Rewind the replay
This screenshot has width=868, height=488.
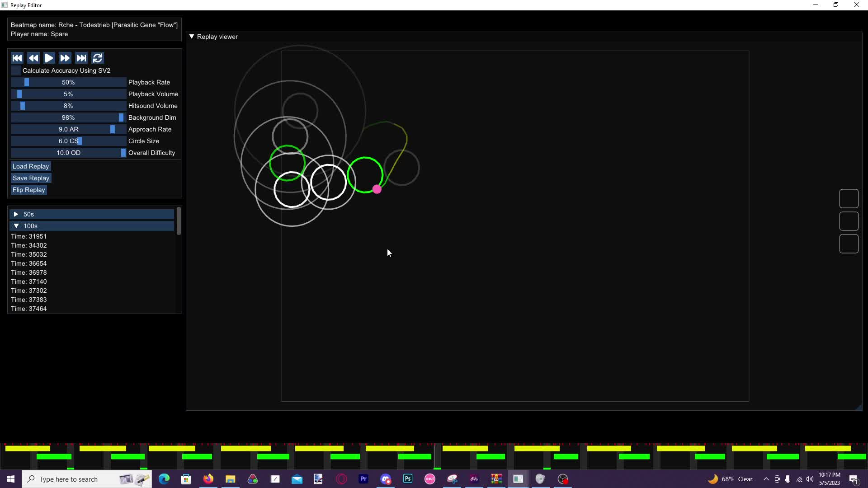pyautogui.click(x=33, y=58)
